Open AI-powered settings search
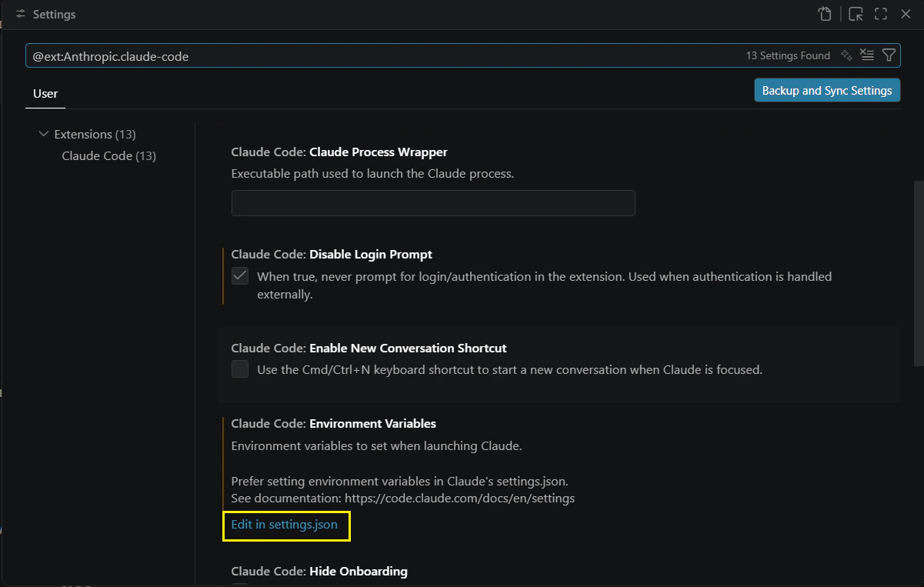Screen dimensions: 924x587 (x=846, y=55)
